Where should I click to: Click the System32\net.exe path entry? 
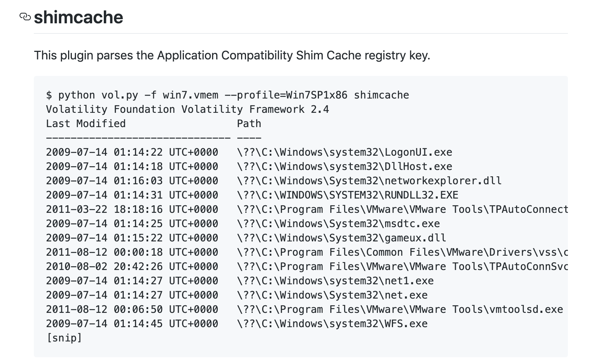click(332, 295)
